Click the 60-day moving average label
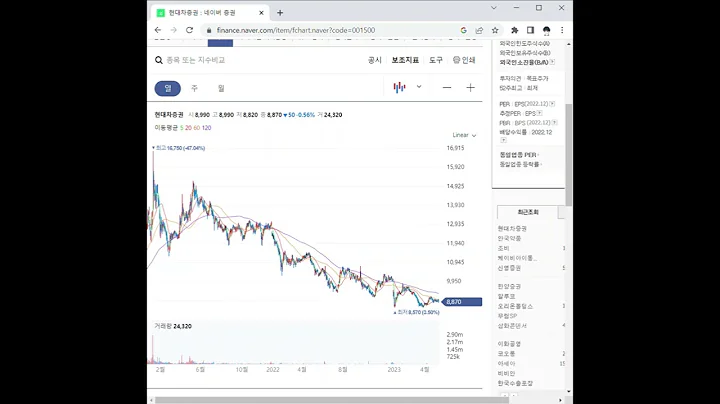Viewport: 720px width, 404px height. 197,128
